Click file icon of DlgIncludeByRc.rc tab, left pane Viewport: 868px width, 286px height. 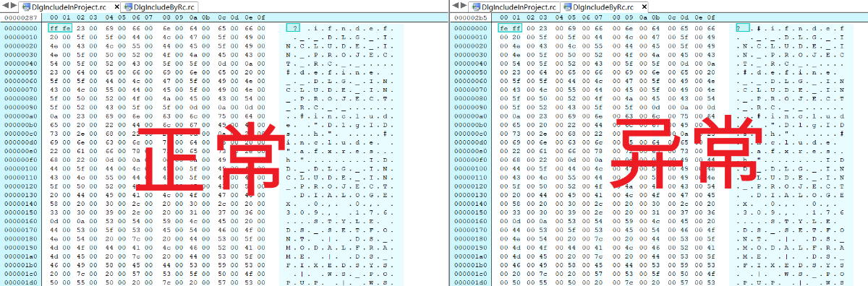click(x=128, y=6)
